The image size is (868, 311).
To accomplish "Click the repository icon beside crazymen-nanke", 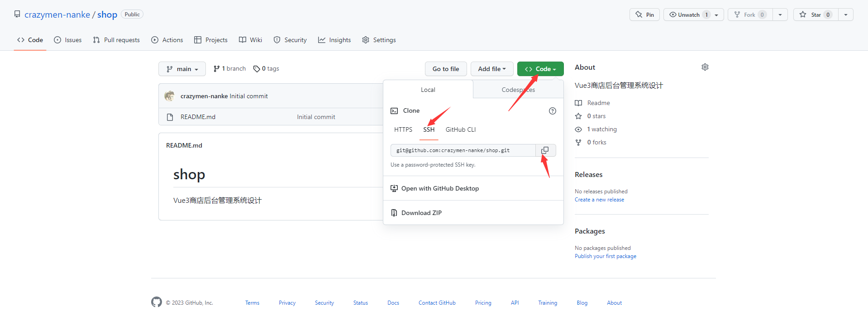I will click(x=17, y=14).
